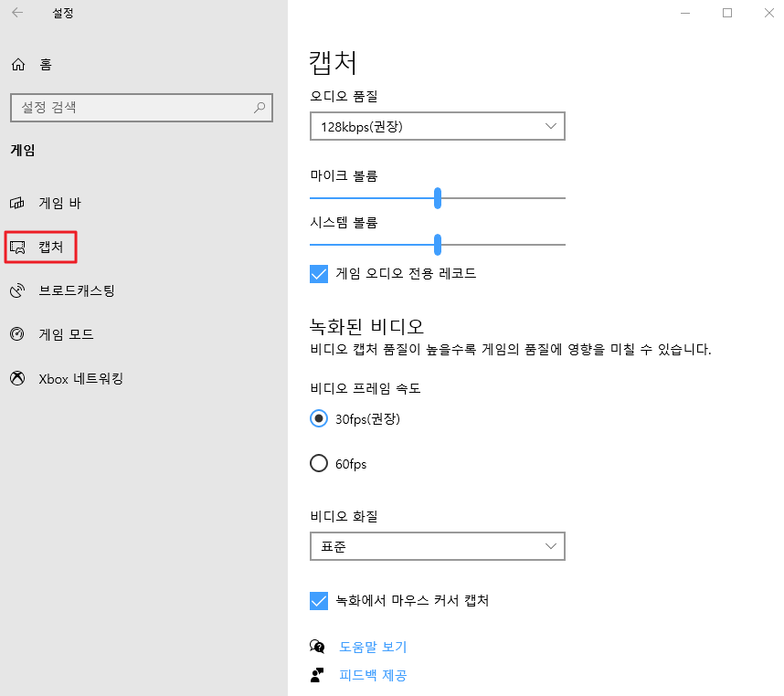Image resolution: width=784 pixels, height=696 pixels.
Task: Select the 60fps radio button
Action: (x=318, y=463)
